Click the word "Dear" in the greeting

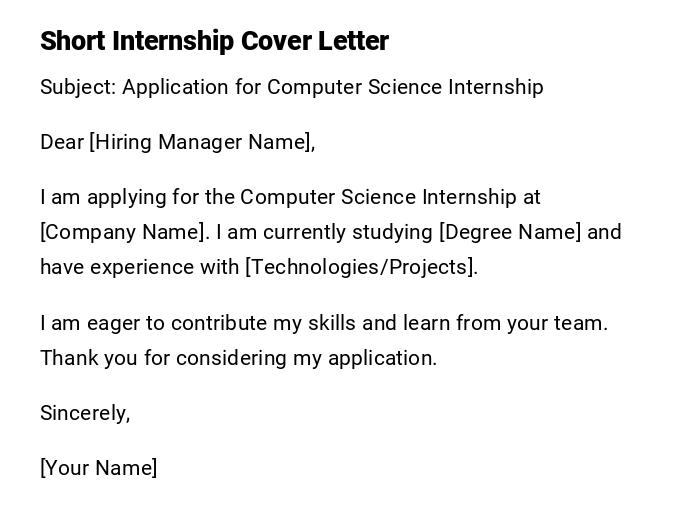[62, 142]
